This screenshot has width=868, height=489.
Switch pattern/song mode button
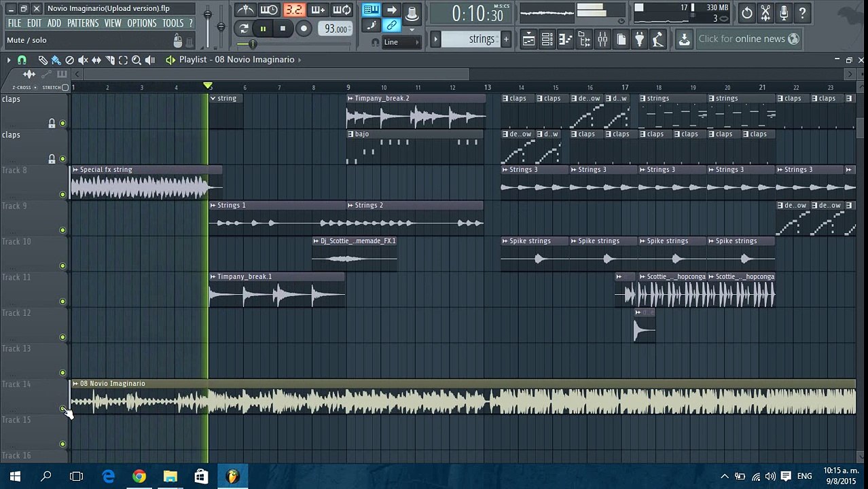tap(244, 29)
